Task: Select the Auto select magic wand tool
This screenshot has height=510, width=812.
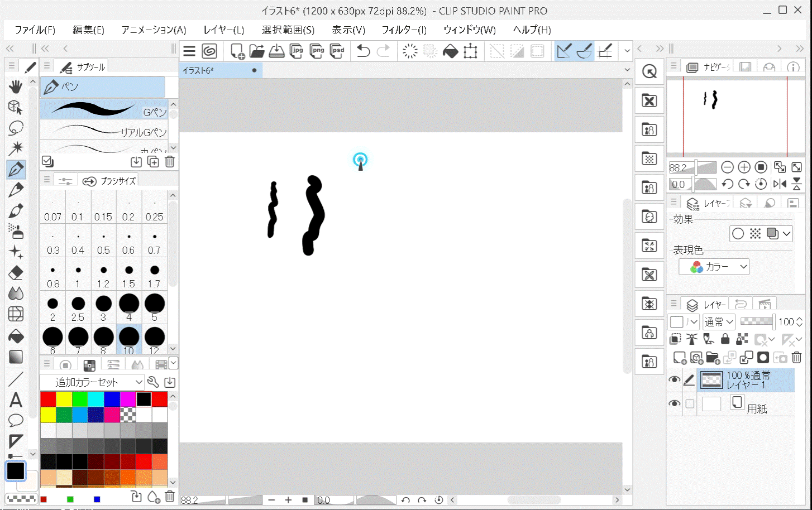Action: coord(16,148)
